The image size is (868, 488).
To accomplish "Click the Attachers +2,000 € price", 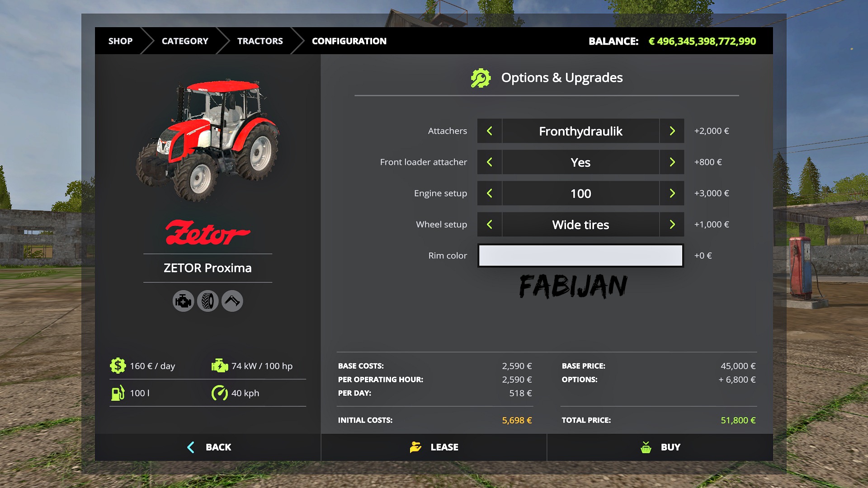I will coord(712,131).
